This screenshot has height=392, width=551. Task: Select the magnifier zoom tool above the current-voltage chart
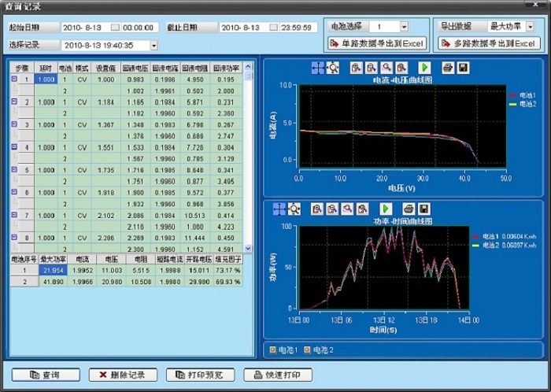tap(332, 68)
